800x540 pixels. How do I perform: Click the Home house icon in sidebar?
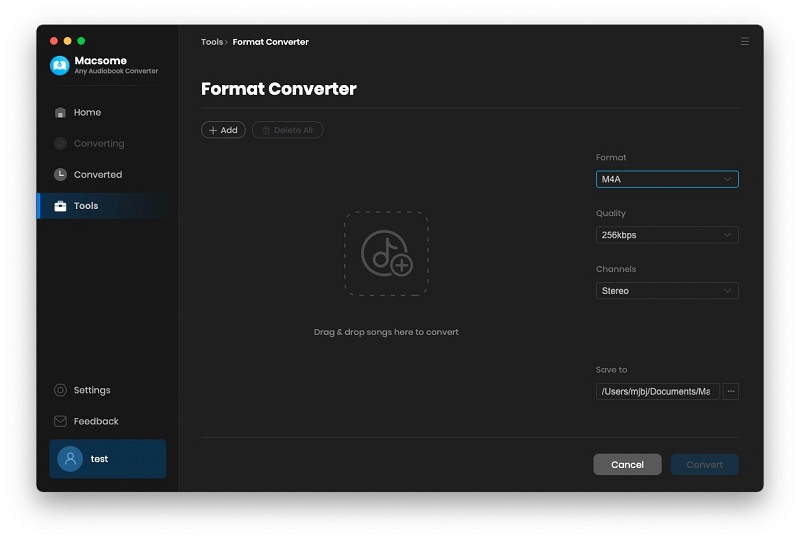tap(60, 112)
